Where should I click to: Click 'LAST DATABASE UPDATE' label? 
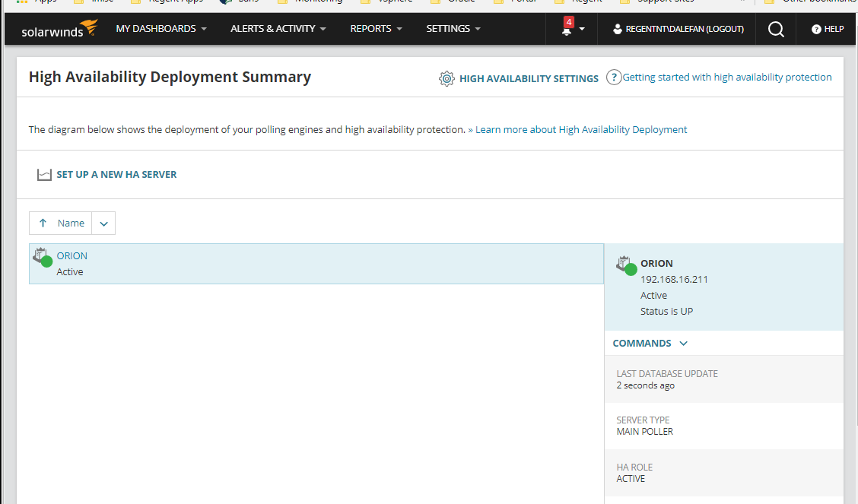pos(667,374)
